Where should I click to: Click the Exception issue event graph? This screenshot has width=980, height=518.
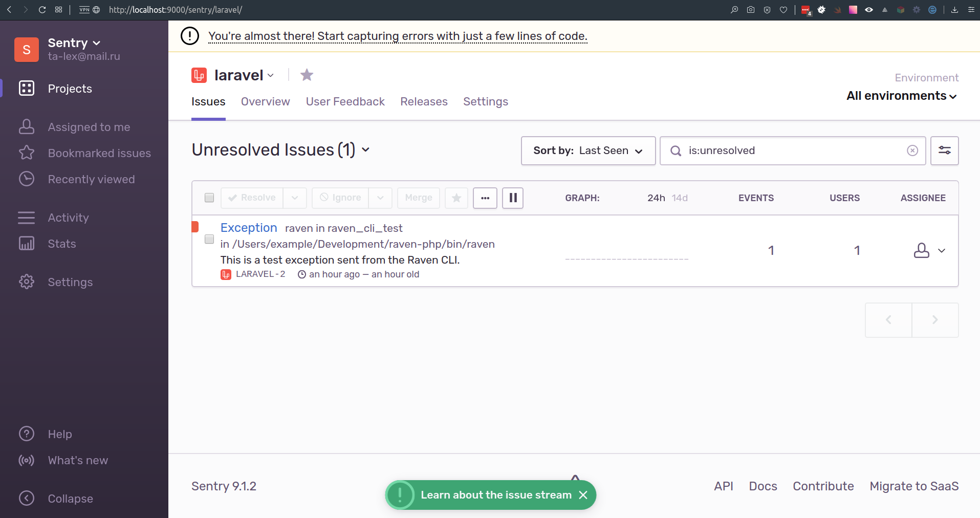(x=626, y=251)
